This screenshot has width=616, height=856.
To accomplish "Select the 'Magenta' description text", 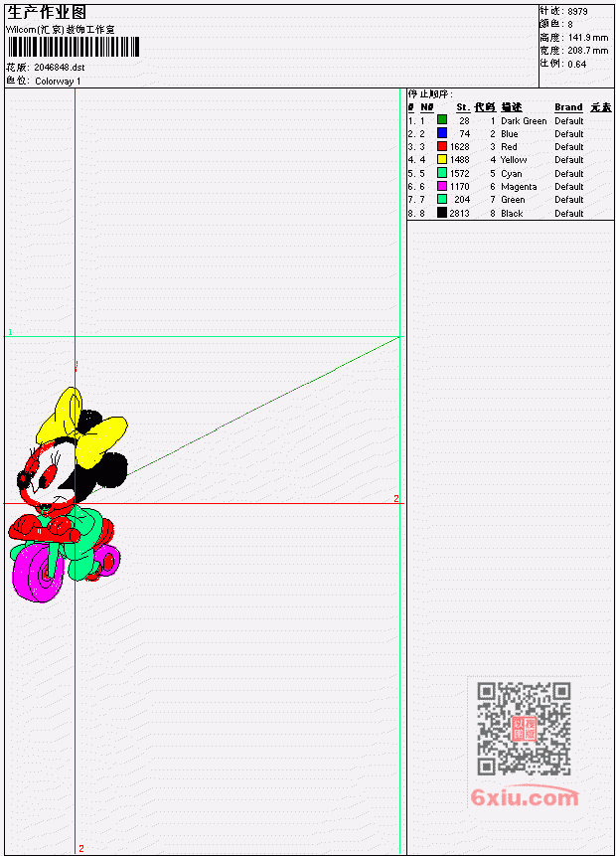I will pos(519,187).
